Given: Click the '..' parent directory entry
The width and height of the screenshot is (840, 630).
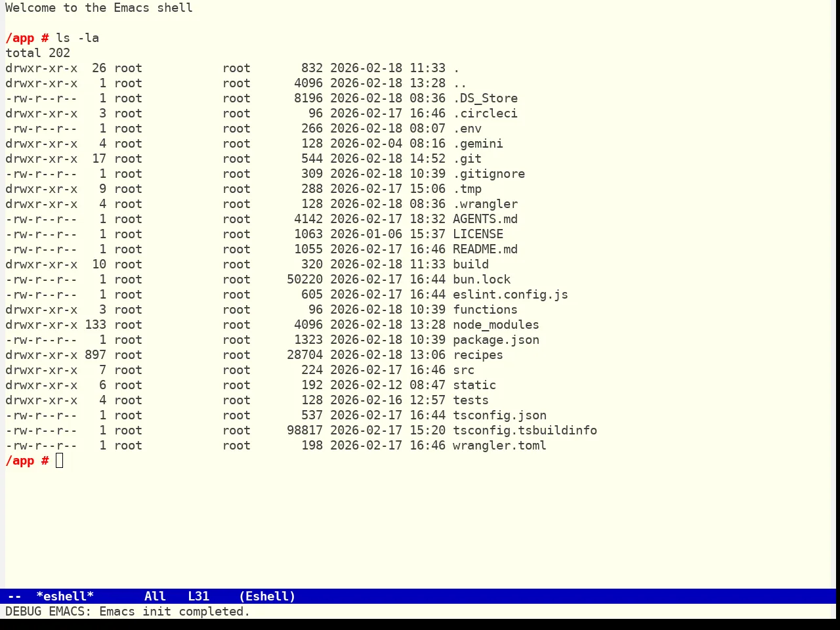Looking at the screenshot, I should click(460, 83).
